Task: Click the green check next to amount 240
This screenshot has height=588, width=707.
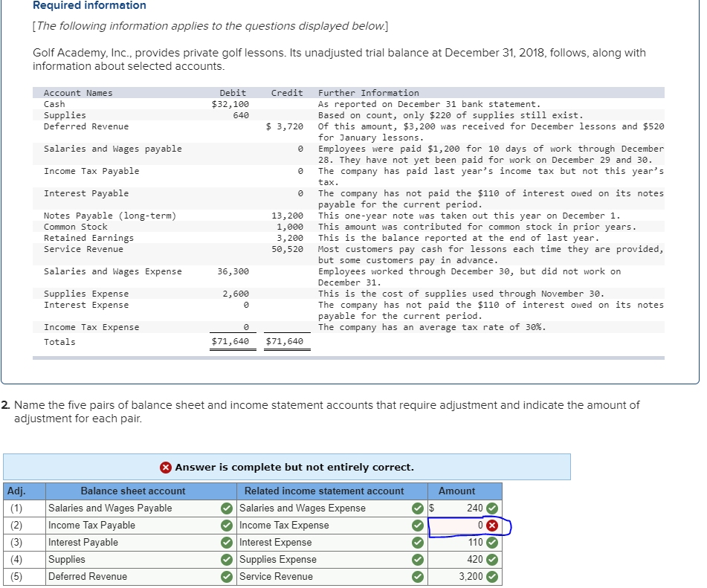Action: pos(492,508)
